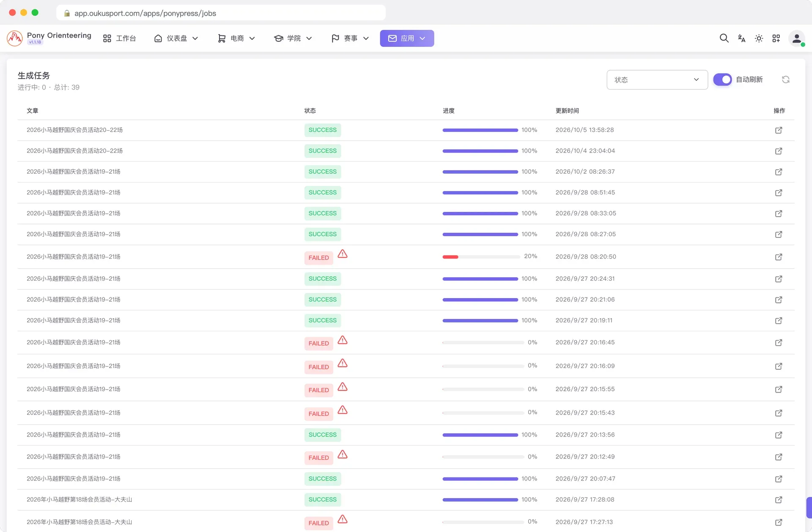Click the language translation icon
Image resolution: width=812 pixels, height=532 pixels.
741,38
